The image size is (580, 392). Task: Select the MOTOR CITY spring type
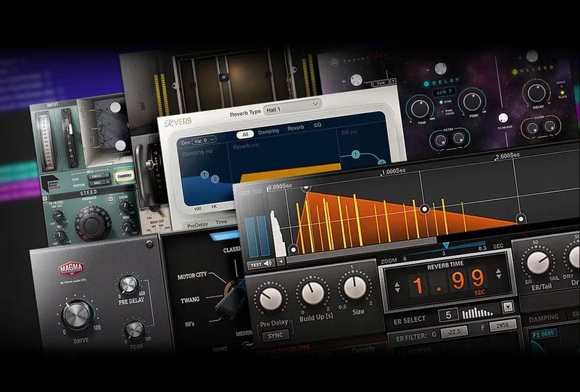[x=192, y=276]
